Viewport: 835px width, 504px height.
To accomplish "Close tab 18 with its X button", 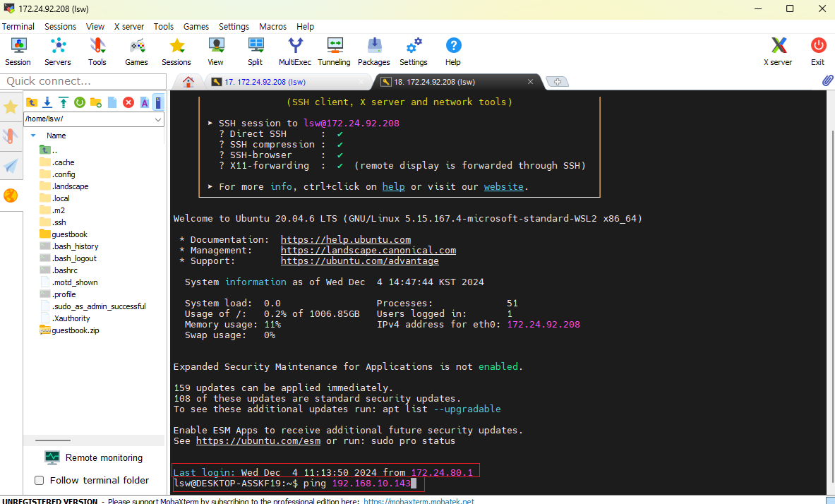I will coord(530,81).
